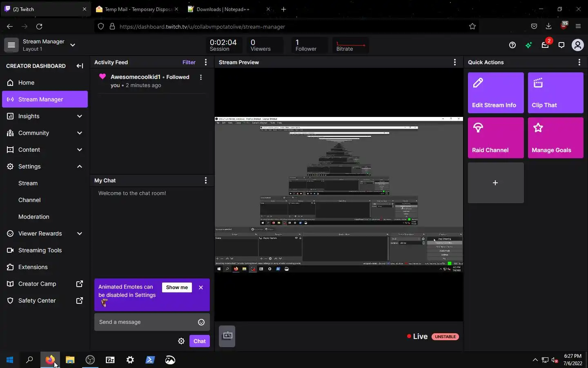Reload the Twitch dashboard page

click(x=39, y=27)
